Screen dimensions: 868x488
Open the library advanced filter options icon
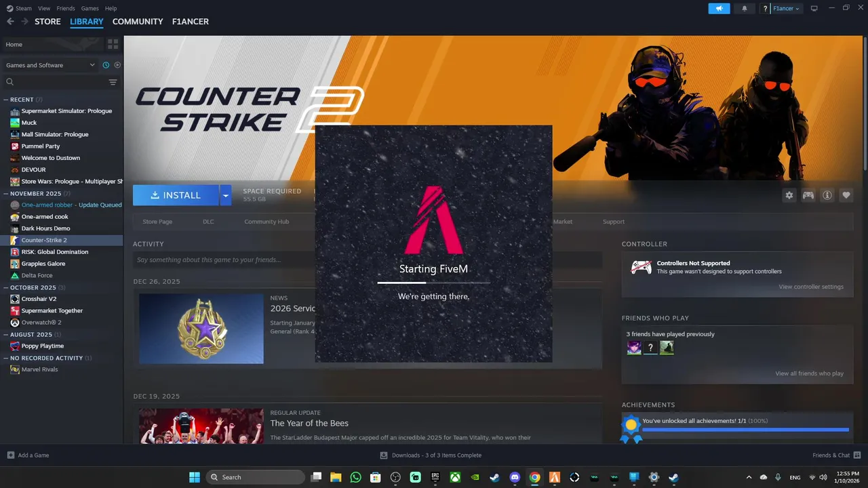(x=113, y=82)
